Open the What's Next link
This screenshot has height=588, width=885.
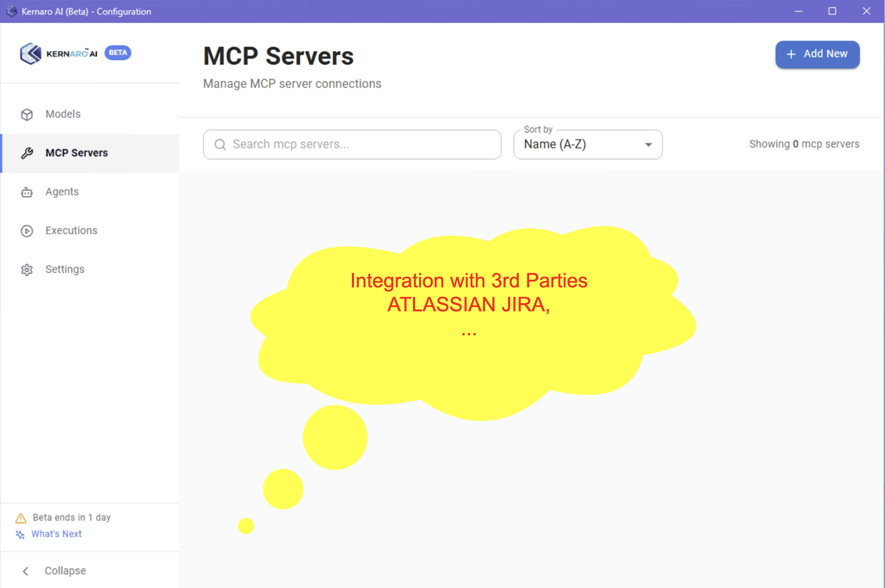pos(56,534)
